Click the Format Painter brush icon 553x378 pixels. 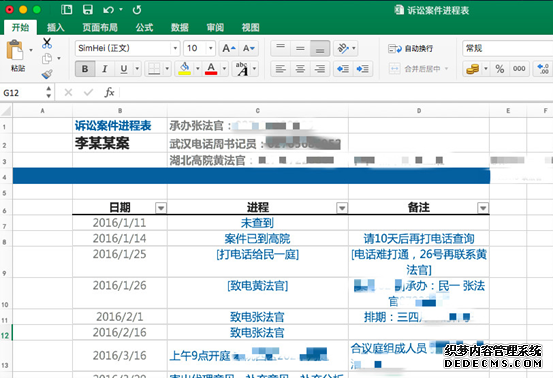coord(47,74)
